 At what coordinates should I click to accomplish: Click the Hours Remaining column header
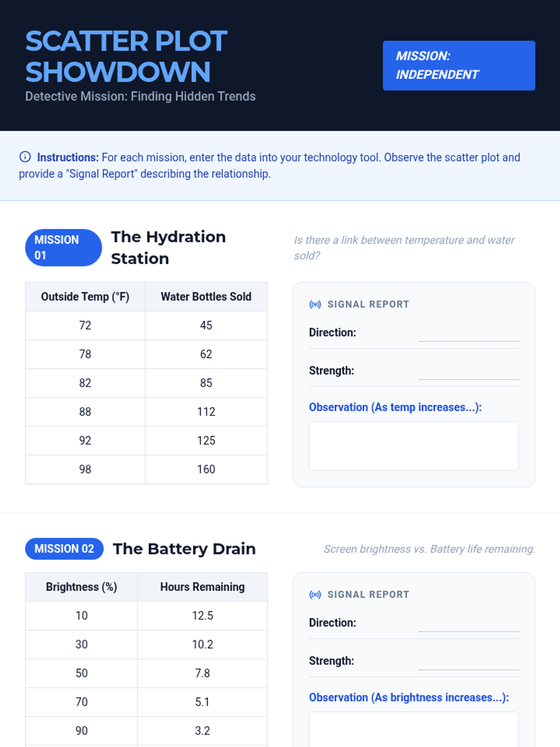coord(203,587)
